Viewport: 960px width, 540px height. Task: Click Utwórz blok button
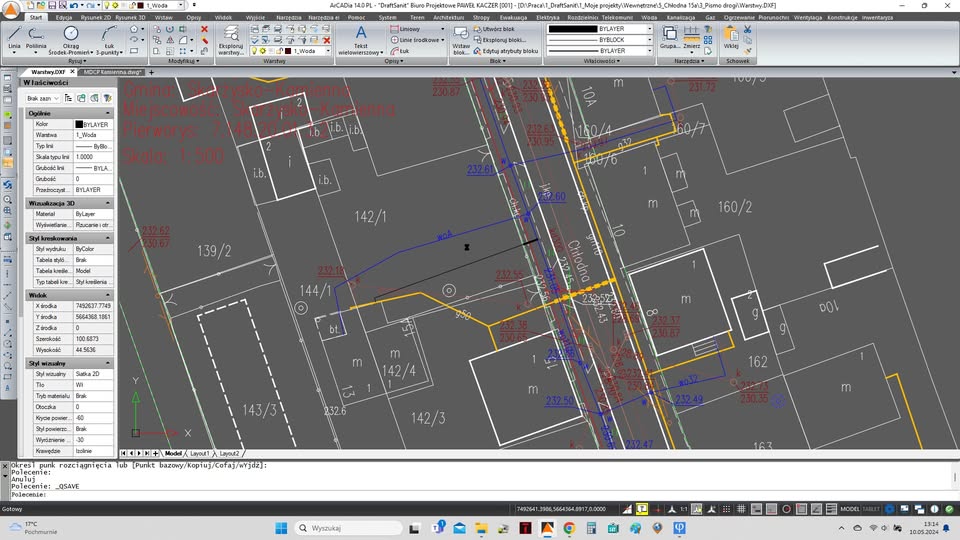point(493,29)
